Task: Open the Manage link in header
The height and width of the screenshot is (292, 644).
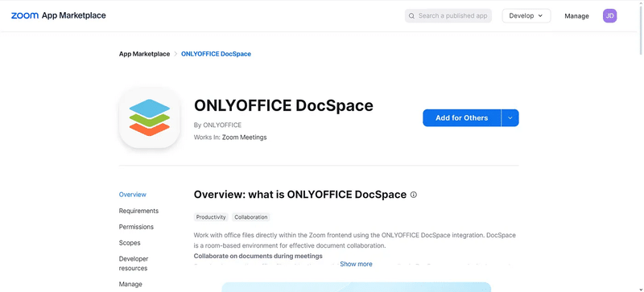Action: click(x=576, y=16)
